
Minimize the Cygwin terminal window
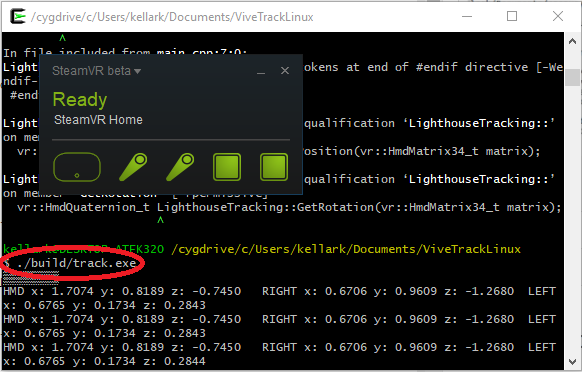click(467, 17)
